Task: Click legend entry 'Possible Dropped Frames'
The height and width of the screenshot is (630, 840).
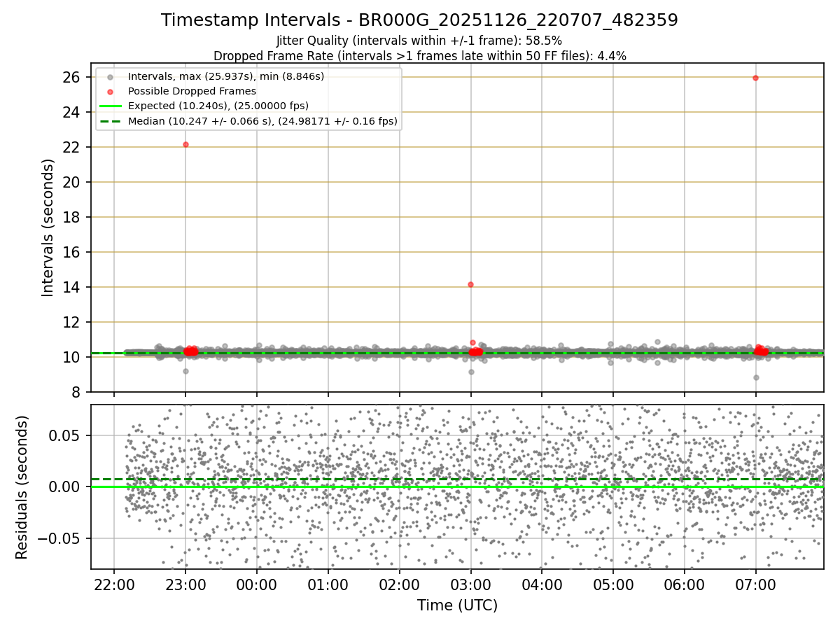Action: click(192, 91)
